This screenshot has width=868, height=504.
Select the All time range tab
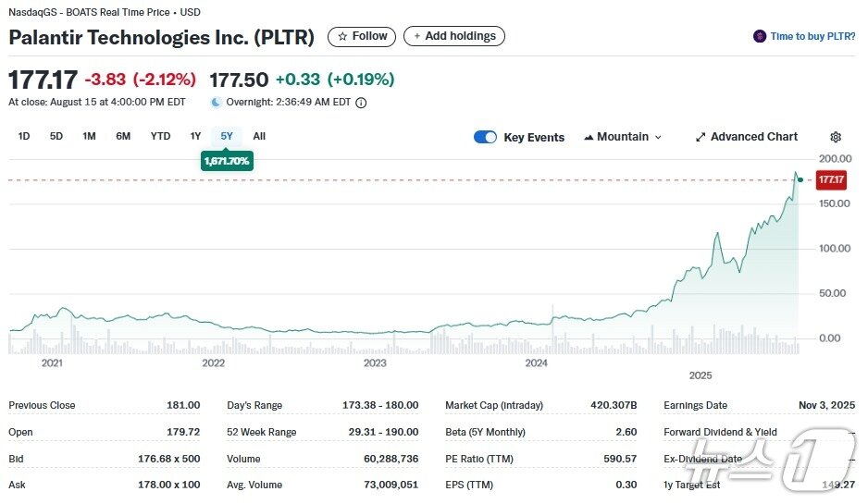tap(259, 136)
